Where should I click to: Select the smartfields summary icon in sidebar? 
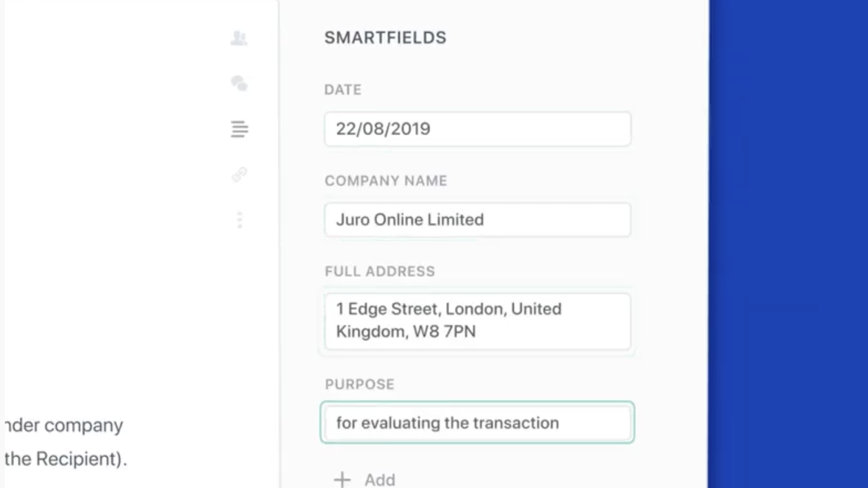(x=239, y=129)
